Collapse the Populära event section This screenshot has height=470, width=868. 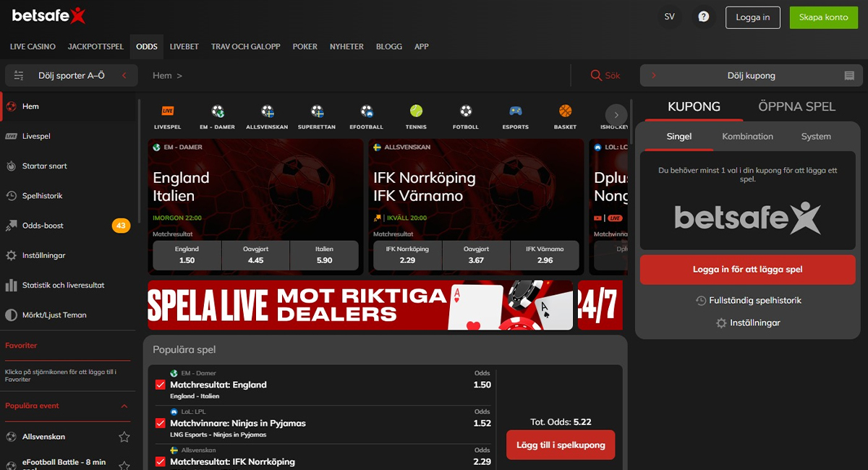[x=124, y=406]
